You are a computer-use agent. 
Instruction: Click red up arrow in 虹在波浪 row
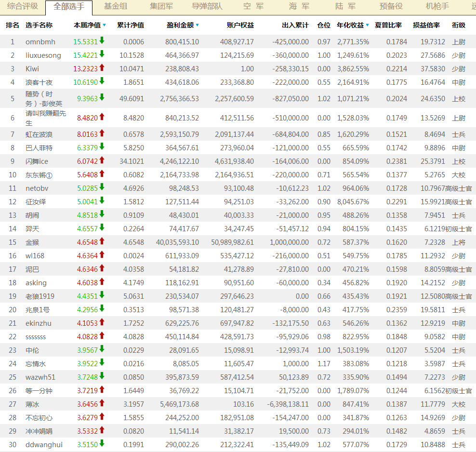(102, 133)
